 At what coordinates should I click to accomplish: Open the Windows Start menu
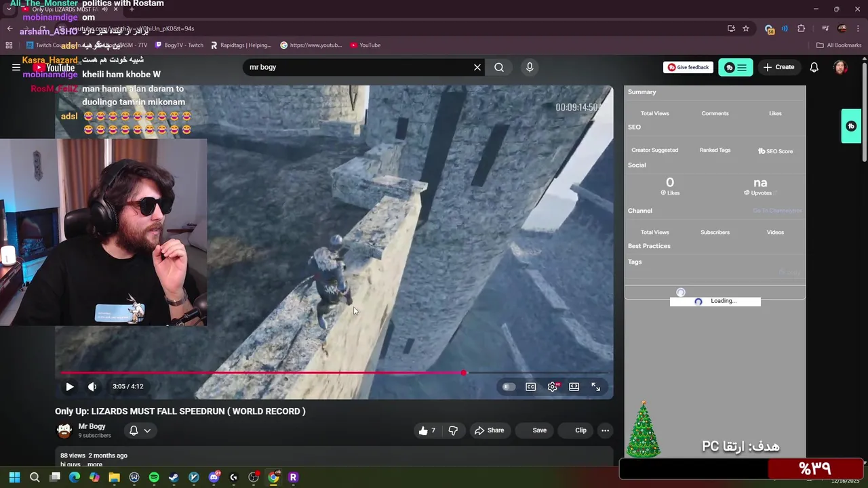14,477
